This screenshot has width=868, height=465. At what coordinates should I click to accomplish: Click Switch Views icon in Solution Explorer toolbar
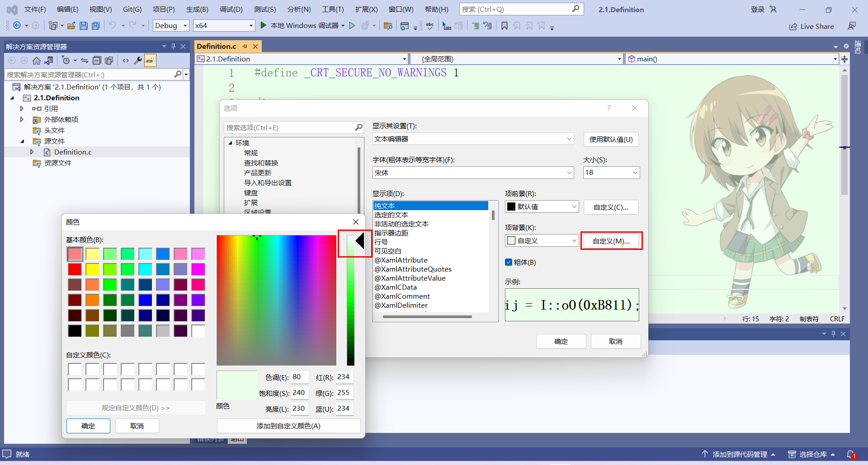[x=49, y=61]
